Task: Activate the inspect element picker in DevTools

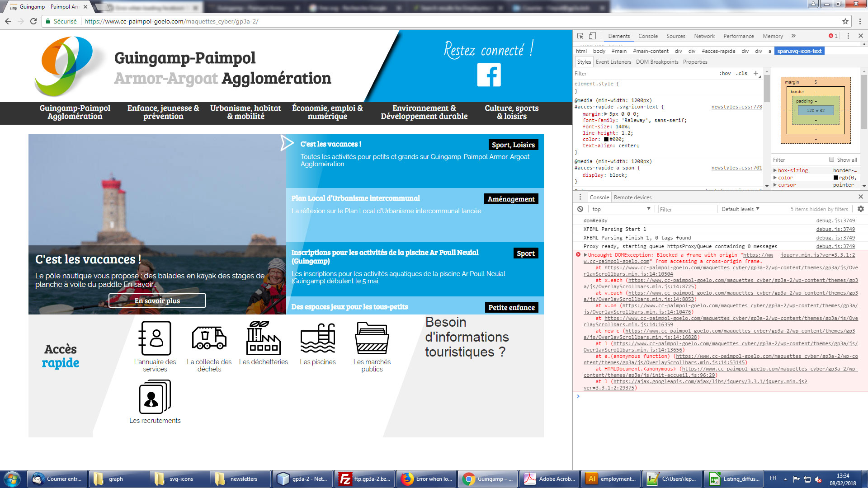Action: coord(580,36)
